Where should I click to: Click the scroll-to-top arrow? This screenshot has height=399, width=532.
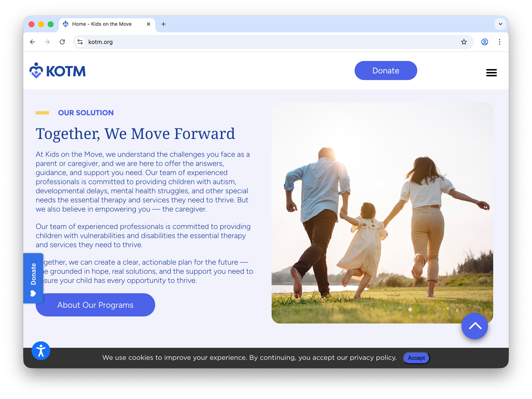[475, 326]
